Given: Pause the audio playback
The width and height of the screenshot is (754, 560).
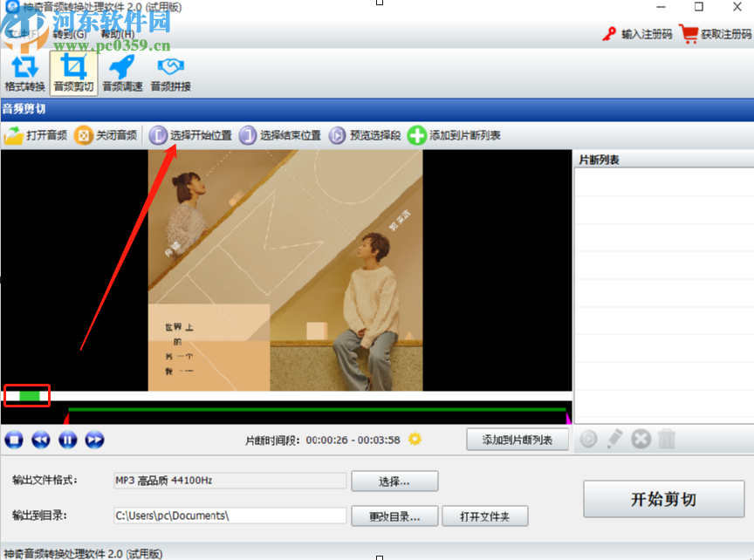Looking at the screenshot, I should [x=68, y=440].
